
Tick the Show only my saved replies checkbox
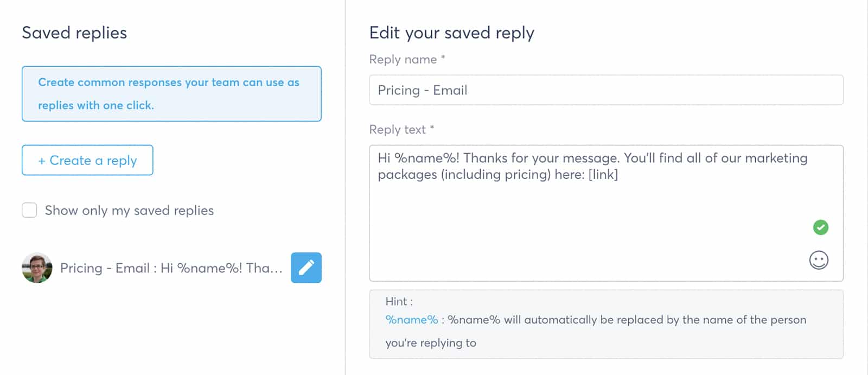[x=29, y=210]
